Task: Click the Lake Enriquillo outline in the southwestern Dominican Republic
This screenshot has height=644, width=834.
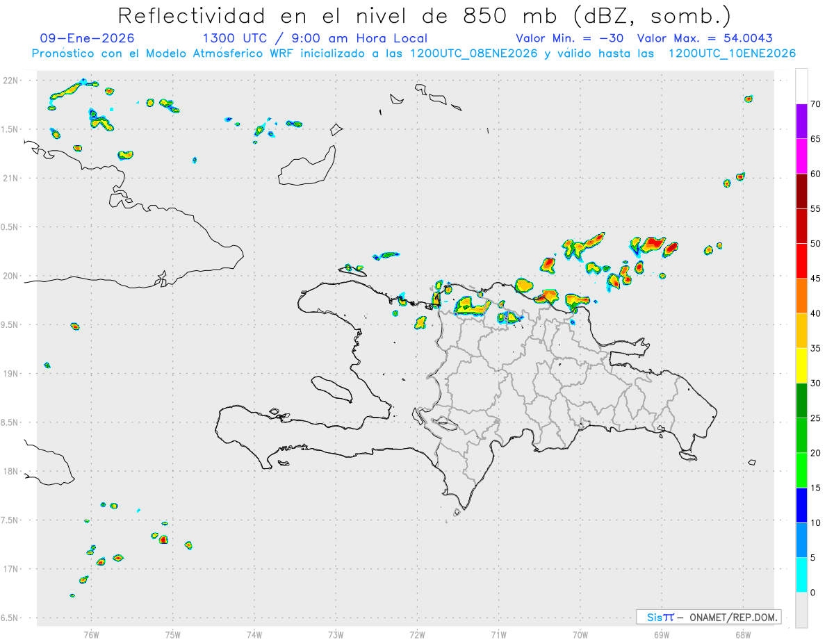Action: tap(443, 422)
